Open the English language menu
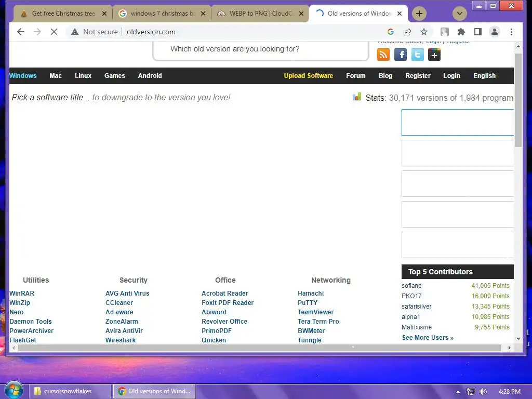This screenshot has width=532, height=399. pos(484,76)
